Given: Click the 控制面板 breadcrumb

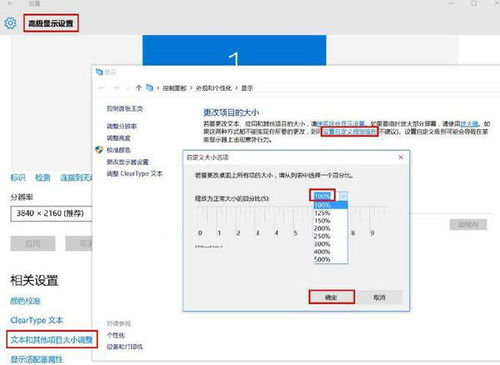Looking at the screenshot, I should pyautogui.click(x=174, y=88).
